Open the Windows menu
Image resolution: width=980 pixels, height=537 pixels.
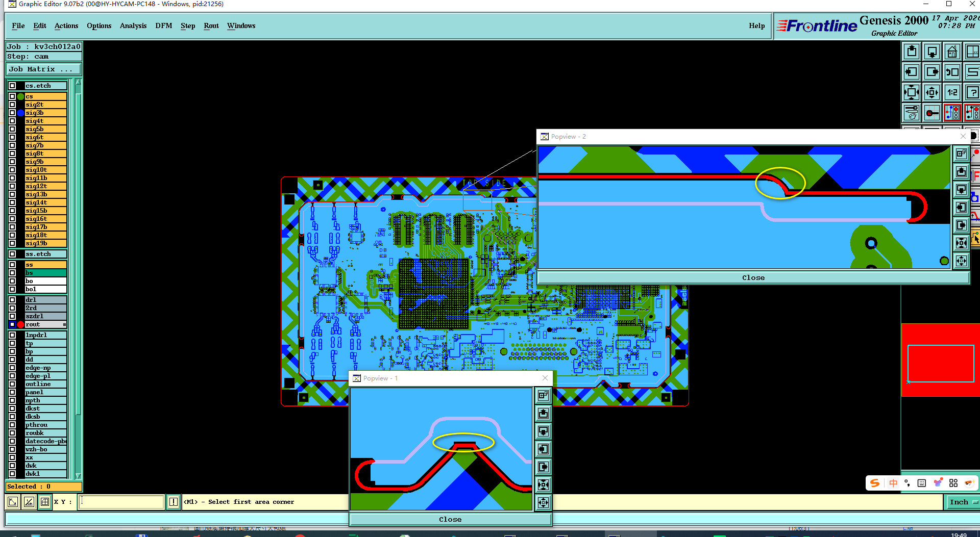(x=241, y=25)
